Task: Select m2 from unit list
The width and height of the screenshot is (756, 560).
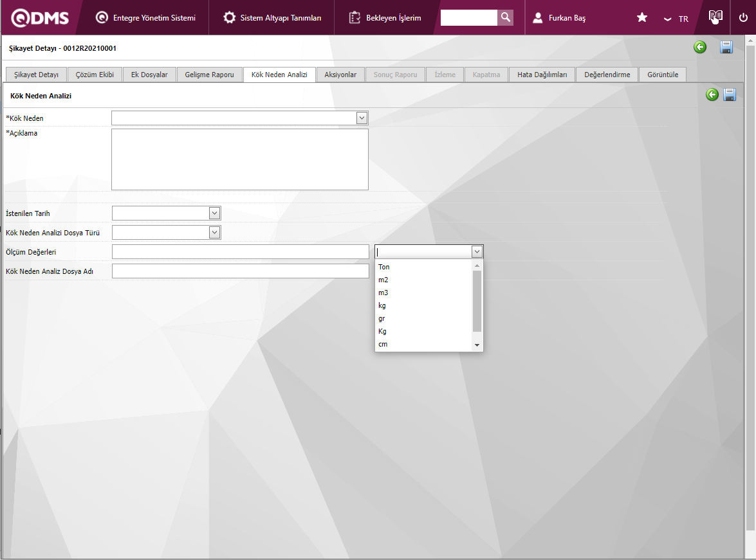Action: click(424, 280)
